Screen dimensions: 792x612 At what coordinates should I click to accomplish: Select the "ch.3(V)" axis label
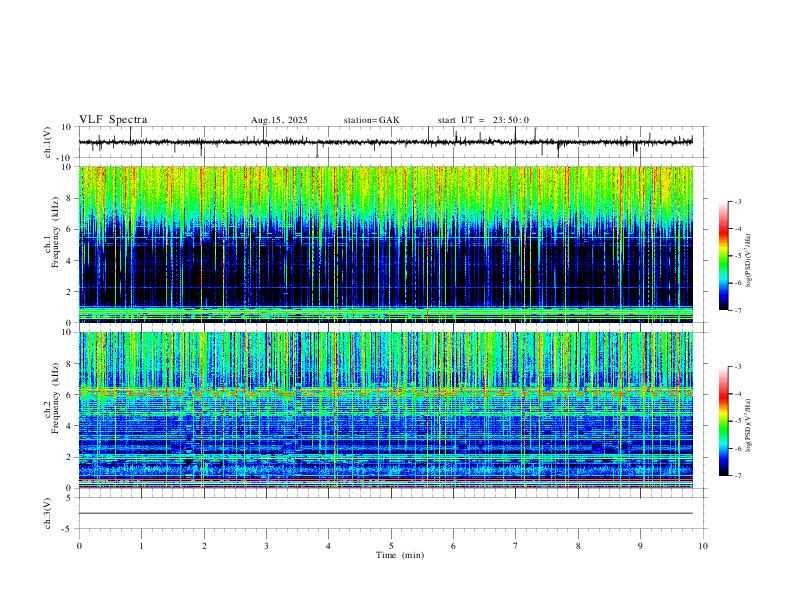click(48, 513)
